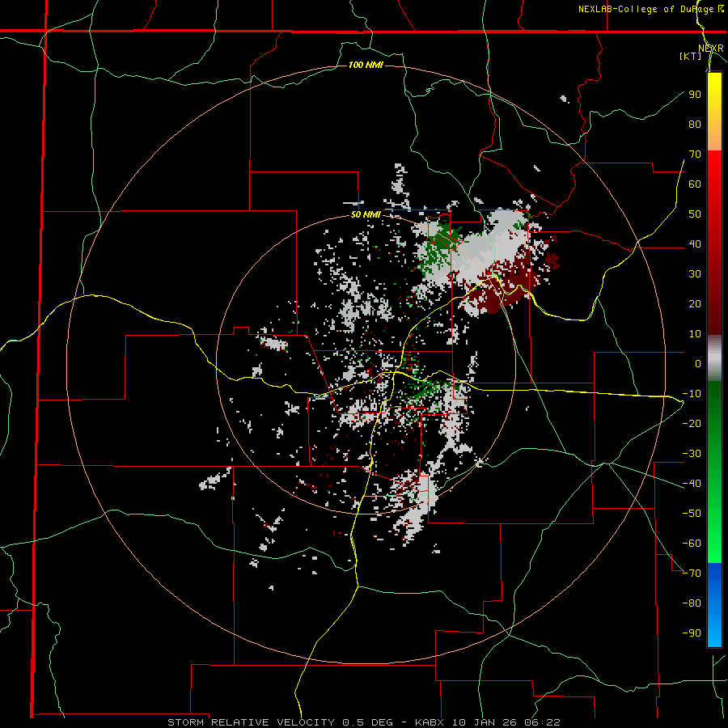The image size is (728, 728).
Task: Click the NEXLAB-College of DuPage watermark text
Action: pyautogui.click(x=650, y=9)
